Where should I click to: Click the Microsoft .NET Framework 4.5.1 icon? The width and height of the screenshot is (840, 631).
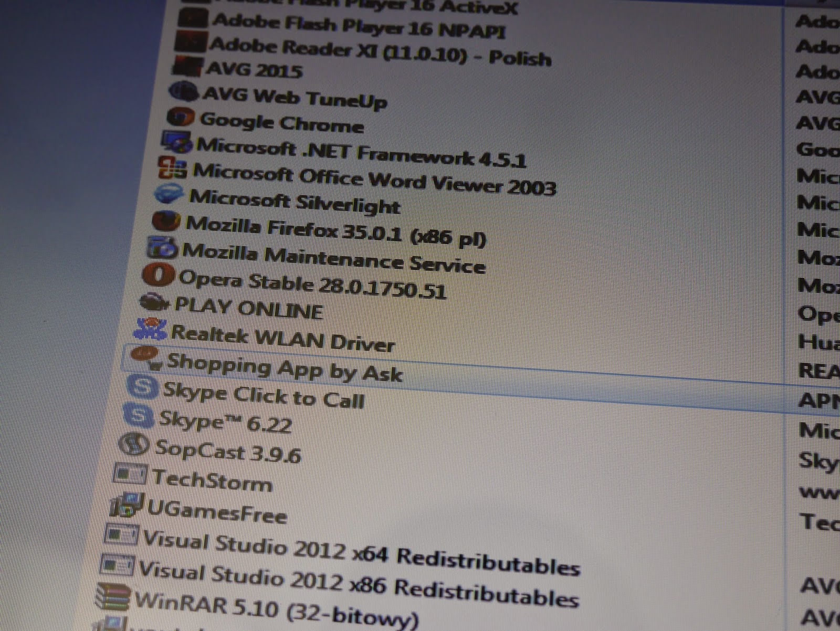coord(177,141)
